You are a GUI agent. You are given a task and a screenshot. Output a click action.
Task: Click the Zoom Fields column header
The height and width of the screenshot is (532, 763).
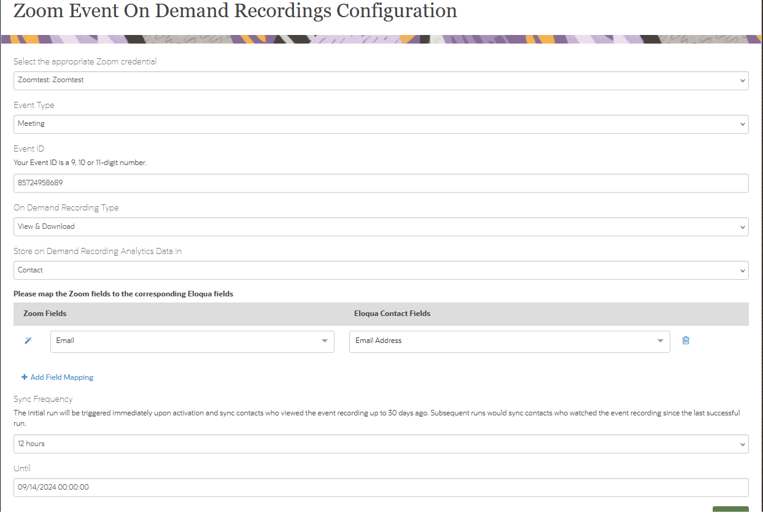45,314
